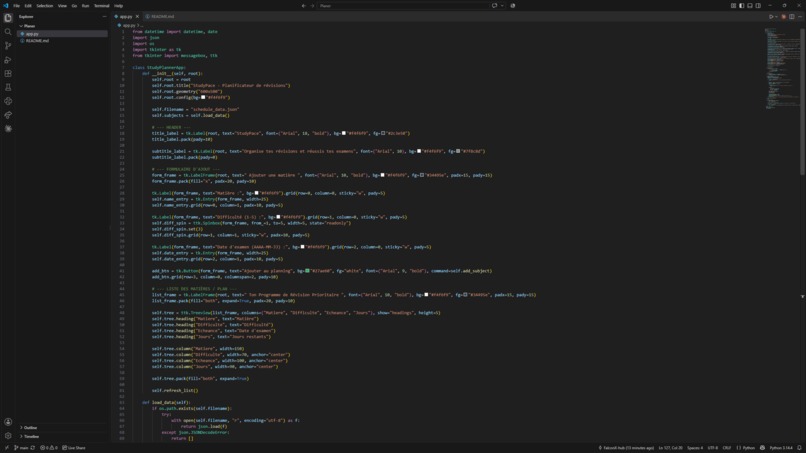806x453 pixels.
Task: Collapse the Planer folder section
Action: (x=27, y=26)
